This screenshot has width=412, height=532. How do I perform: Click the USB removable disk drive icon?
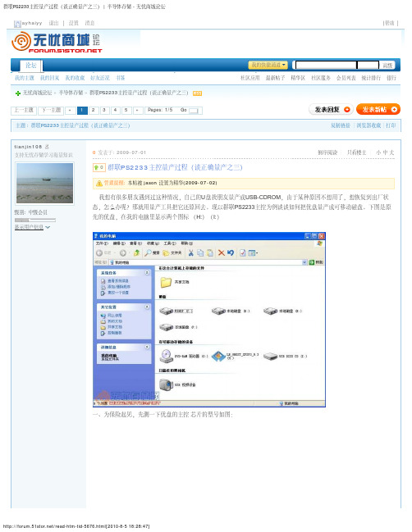pos(270,357)
